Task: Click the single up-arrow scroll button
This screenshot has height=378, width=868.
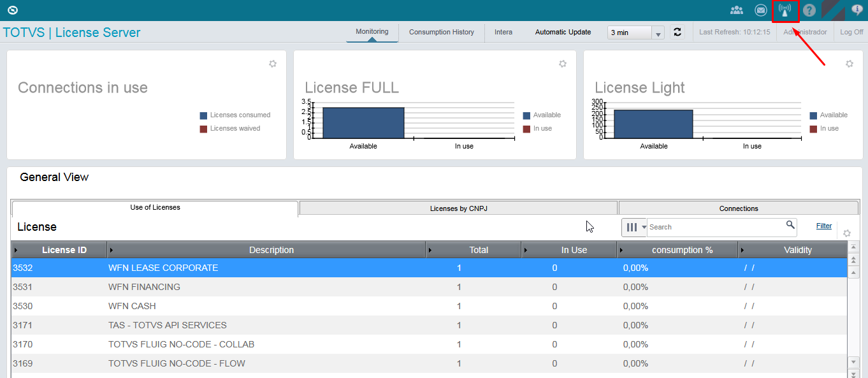Action: [x=854, y=272]
